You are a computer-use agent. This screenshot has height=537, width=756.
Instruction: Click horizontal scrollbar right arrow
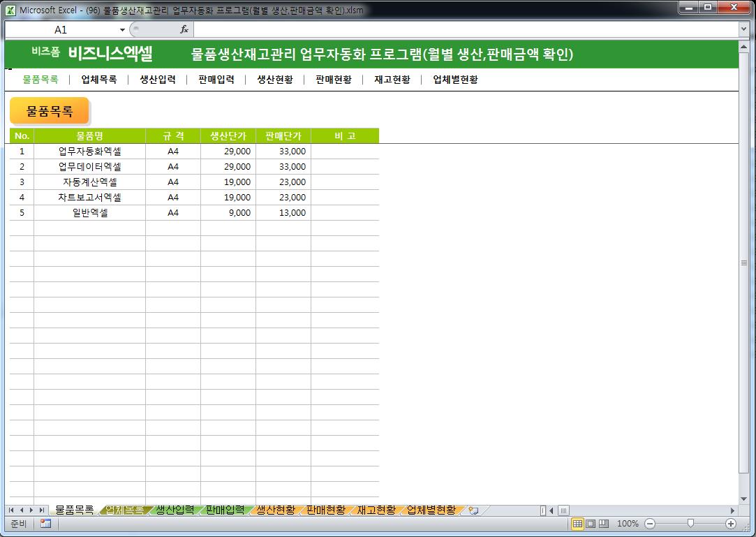point(732,510)
